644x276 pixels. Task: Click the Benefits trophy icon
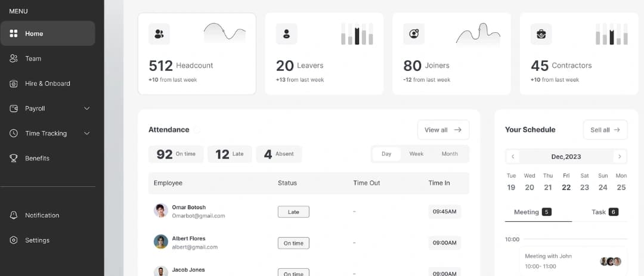(x=14, y=158)
